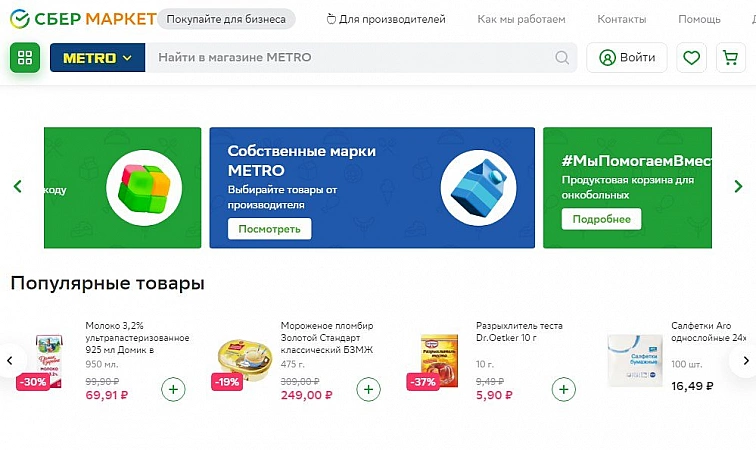Open favorites heart icon

[691, 58]
